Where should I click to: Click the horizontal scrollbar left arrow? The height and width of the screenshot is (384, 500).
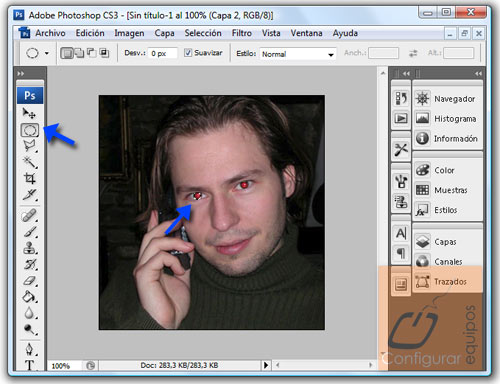[x=277, y=365]
